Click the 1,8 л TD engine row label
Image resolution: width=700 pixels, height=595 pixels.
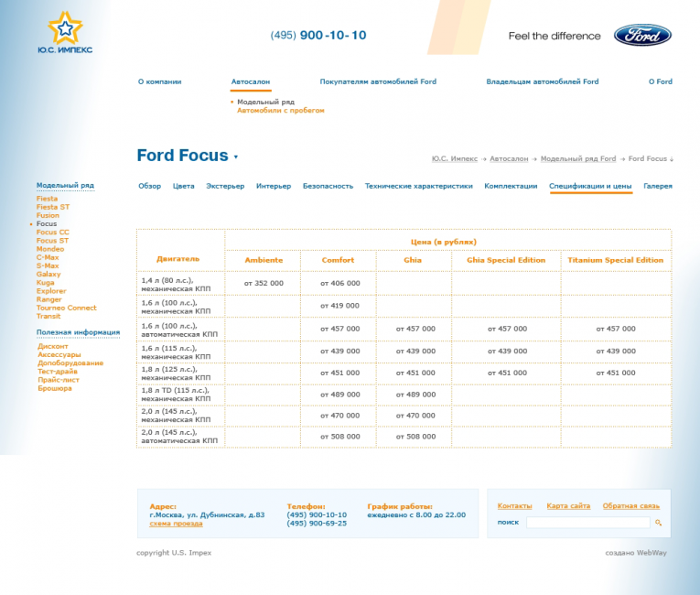tap(176, 395)
